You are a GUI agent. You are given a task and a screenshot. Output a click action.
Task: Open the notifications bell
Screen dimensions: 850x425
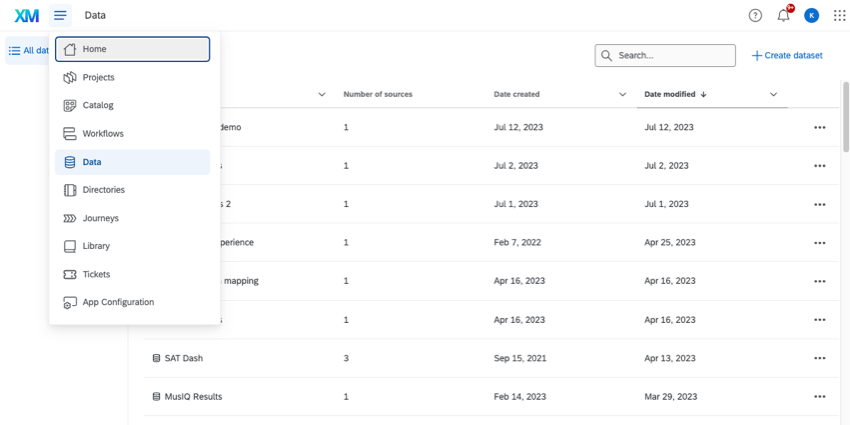point(783,15)
